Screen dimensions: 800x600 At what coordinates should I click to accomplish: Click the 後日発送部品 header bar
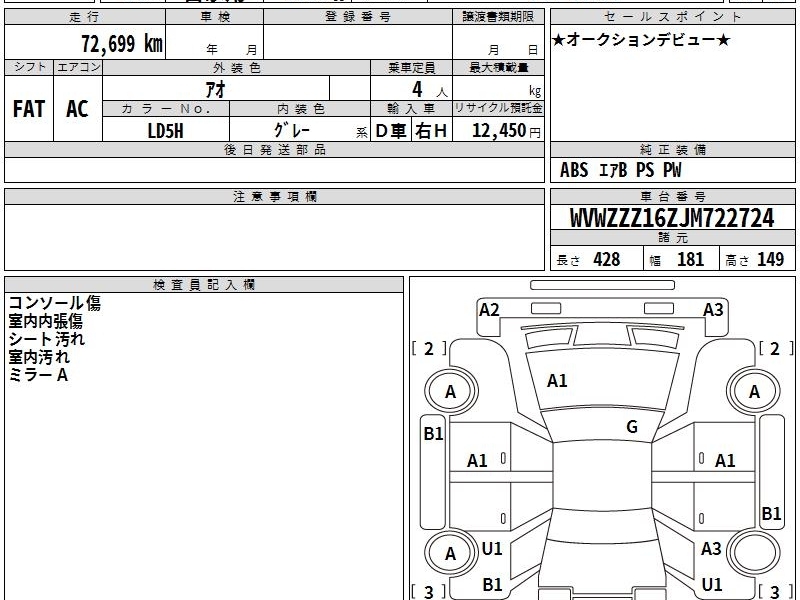(274, 149)
